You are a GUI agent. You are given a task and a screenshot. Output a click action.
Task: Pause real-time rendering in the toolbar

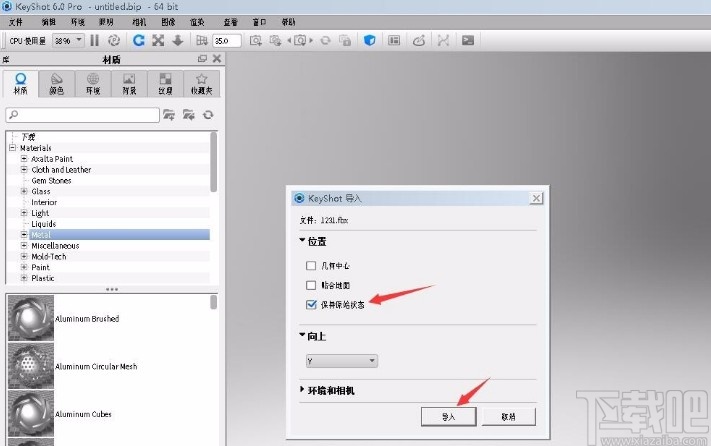click(x=94, y=40)
